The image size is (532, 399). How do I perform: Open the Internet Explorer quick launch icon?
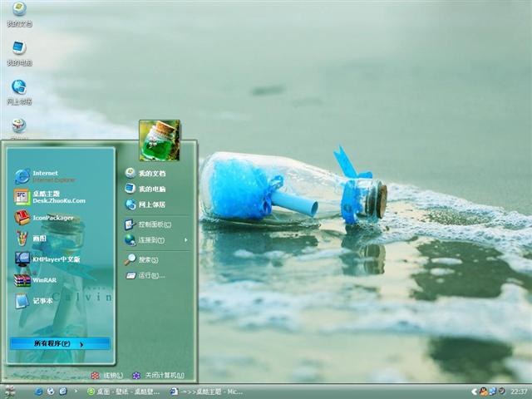(38, 392)
